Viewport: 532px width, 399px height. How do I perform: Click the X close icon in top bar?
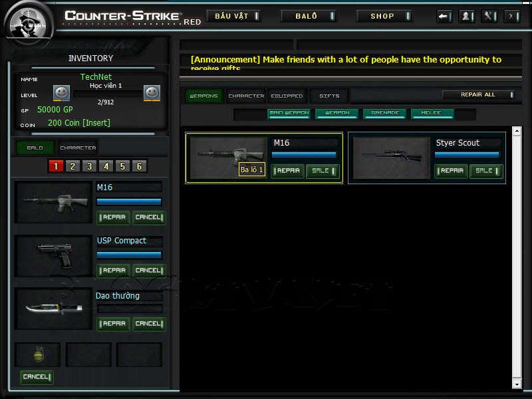coord(512,16)
